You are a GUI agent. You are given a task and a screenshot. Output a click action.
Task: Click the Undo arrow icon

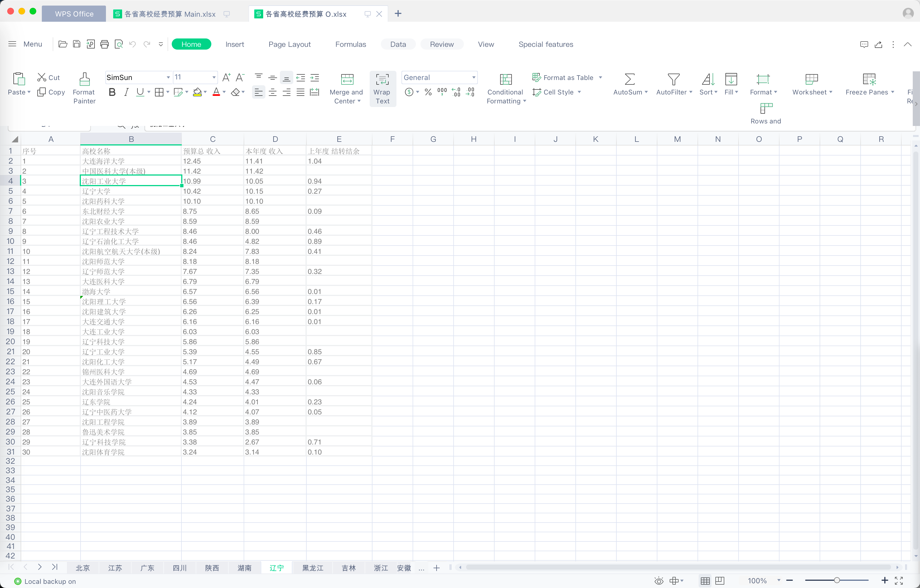(x=133, y=44)
